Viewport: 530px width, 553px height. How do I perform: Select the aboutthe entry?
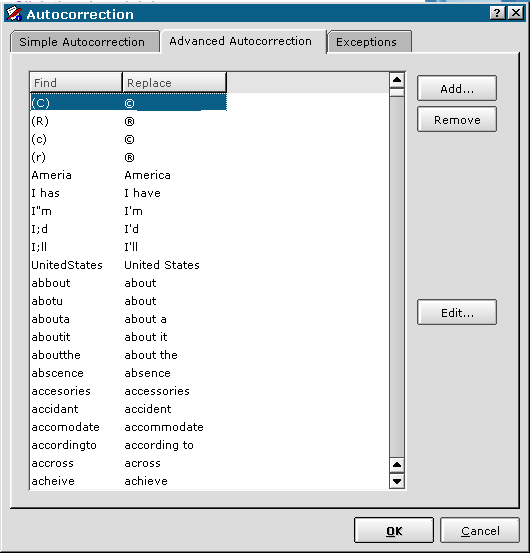click(128, 355)
